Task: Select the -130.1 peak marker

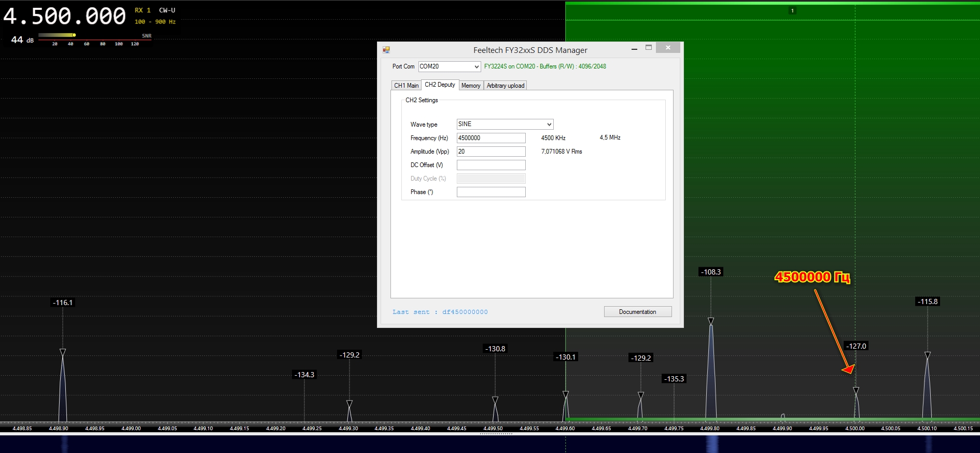Action: tap(566, 357)
